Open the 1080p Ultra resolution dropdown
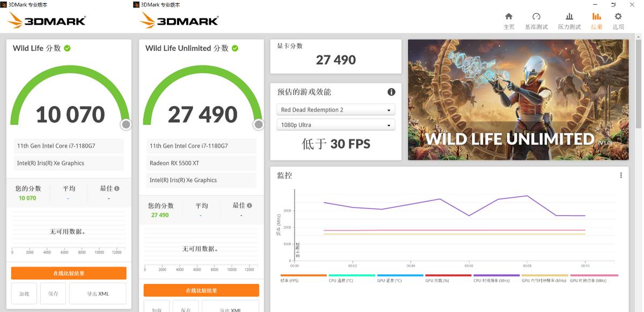The image size is (644, 312). coord(335,124)
